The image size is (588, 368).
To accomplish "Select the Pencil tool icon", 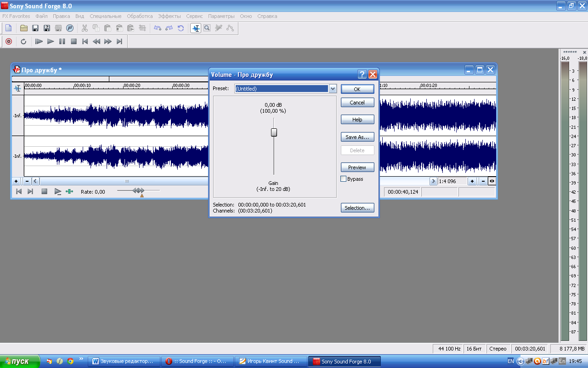I will point(219,28).
